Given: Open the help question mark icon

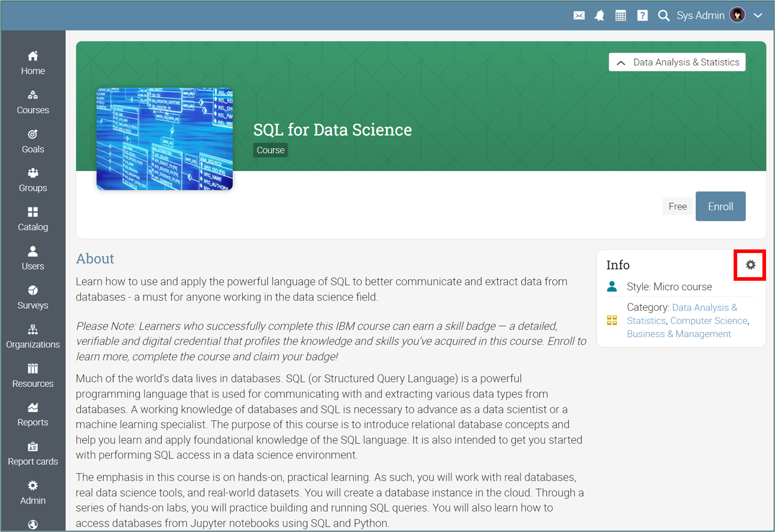Looking at the screenshot, I should click(642, 15).
